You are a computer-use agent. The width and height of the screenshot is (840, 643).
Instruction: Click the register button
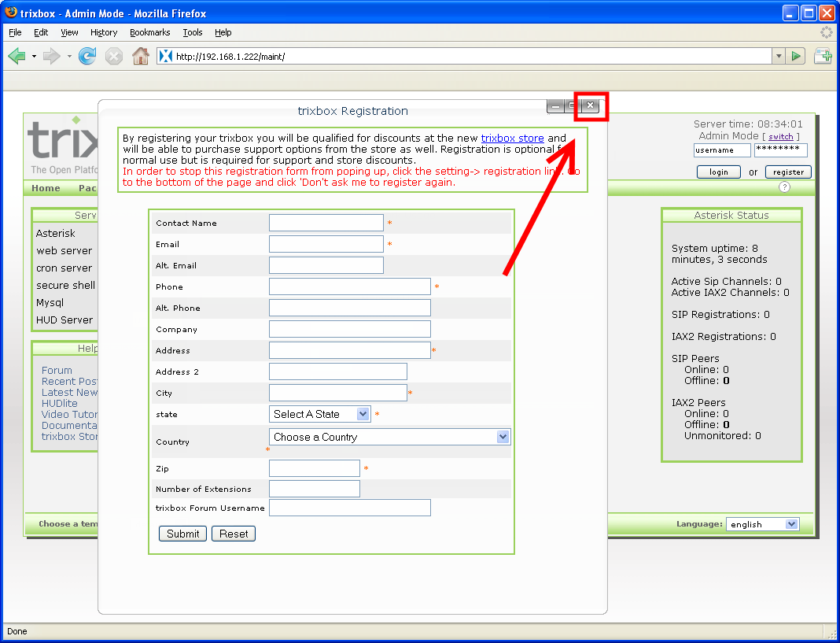pos(788,172)
